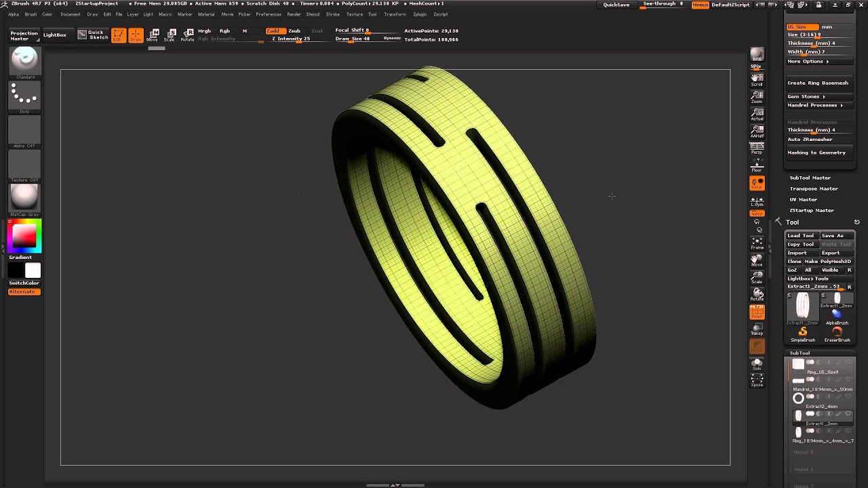
Task: Toggle L.Sym local symmetry
Action: [757, 201]
